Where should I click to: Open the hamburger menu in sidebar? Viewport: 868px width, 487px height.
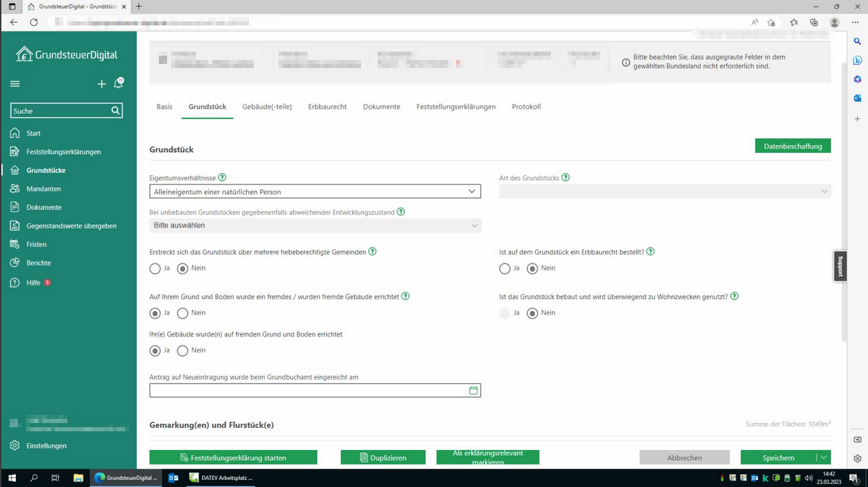click(x=15, y=84)
